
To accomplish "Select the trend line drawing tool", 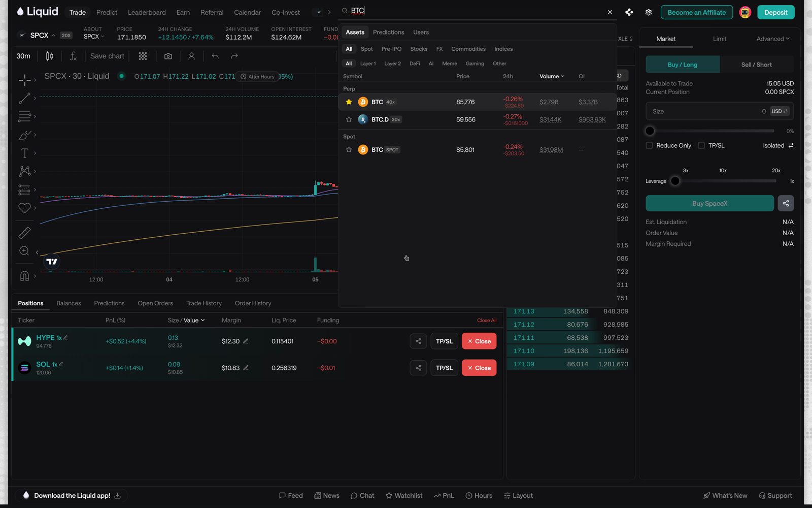I will pyautogui.click(x=24, y=98).
